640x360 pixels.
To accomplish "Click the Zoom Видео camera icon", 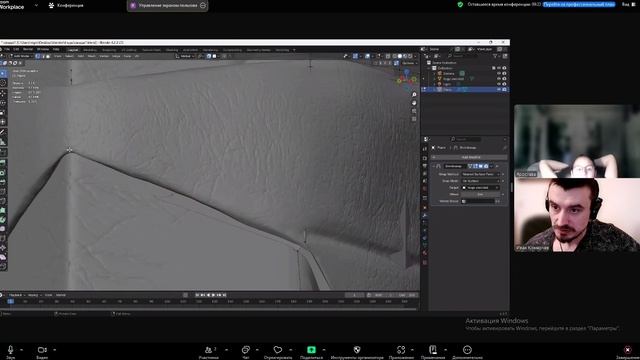I will [x=42, y=350].
